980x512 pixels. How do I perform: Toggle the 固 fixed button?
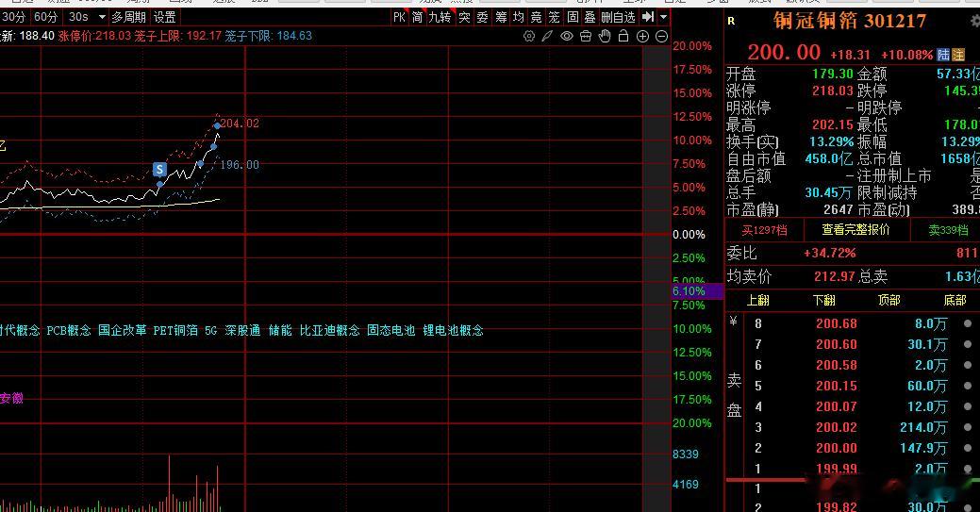[573, 17]
